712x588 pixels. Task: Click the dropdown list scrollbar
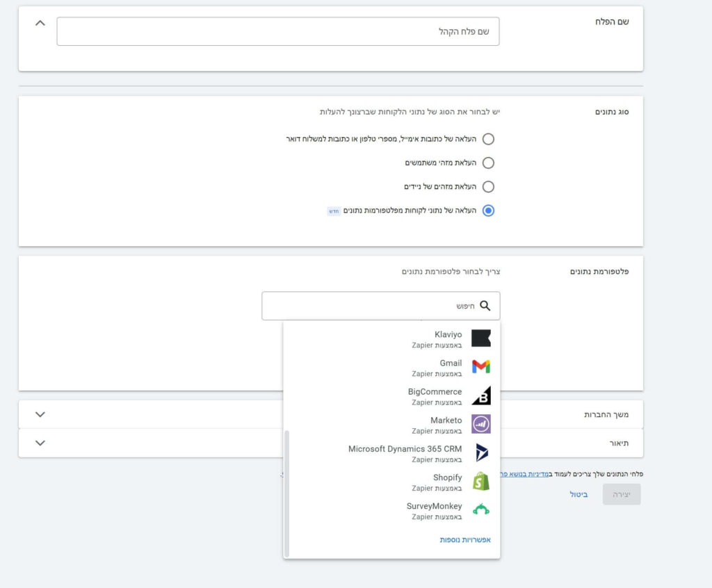click(286, 494)
